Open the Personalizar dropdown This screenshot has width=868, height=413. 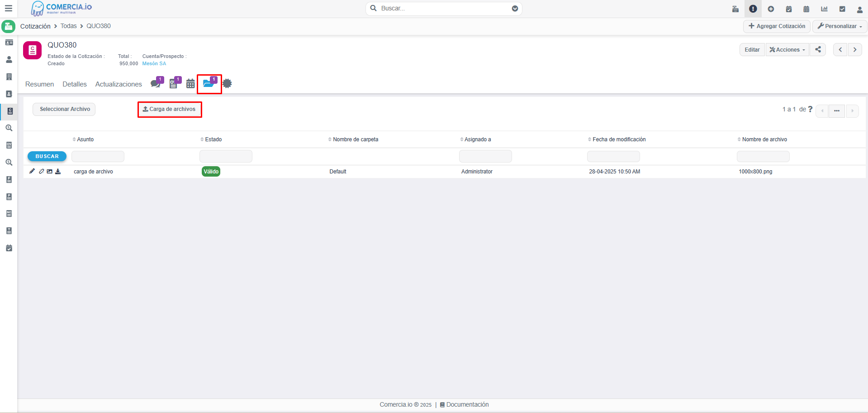pos(840,26)
